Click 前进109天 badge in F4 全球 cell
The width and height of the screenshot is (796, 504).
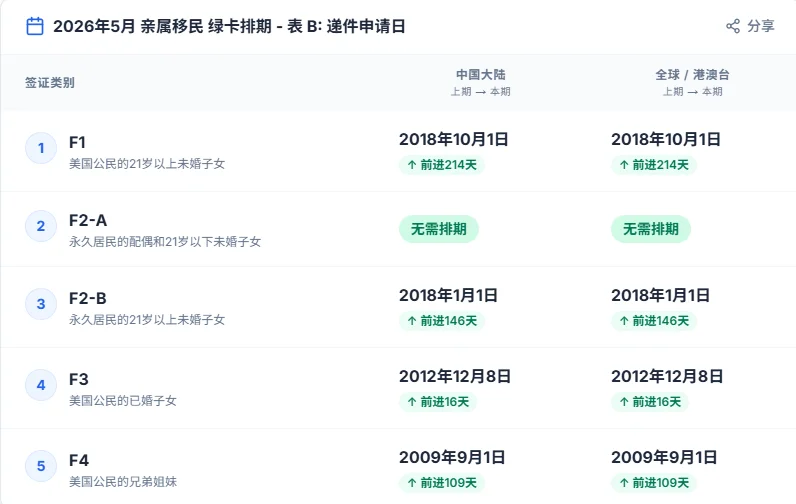coord(654,483)
